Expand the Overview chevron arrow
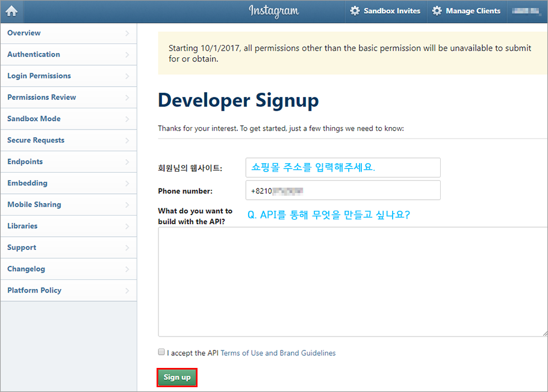The image size is (548, 392). tap(127, 33)
